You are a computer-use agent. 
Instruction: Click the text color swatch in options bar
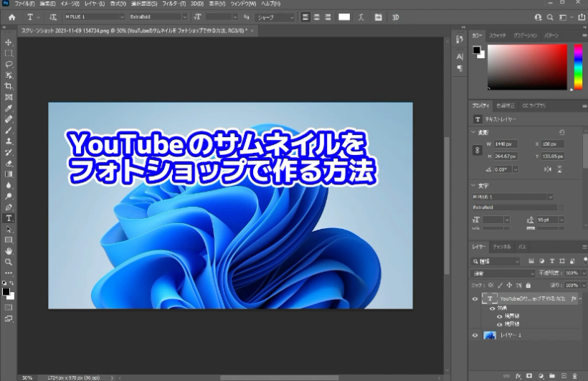(x=344, y=17)
